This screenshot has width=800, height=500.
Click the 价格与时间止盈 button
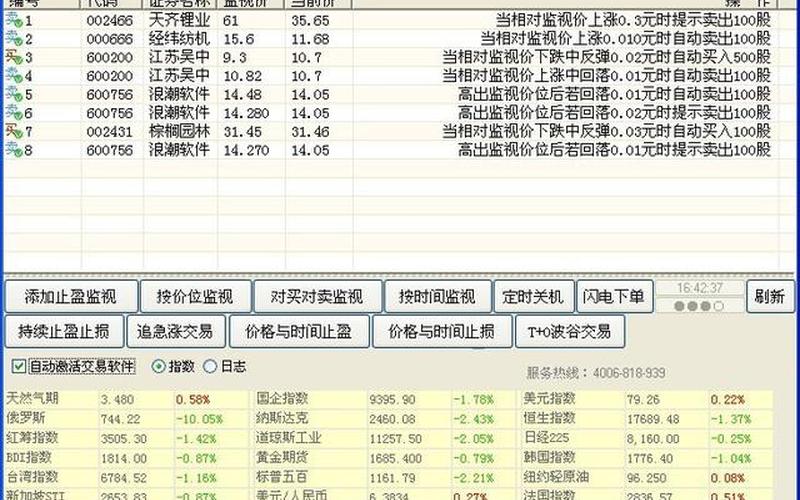[x=299, y=332]
